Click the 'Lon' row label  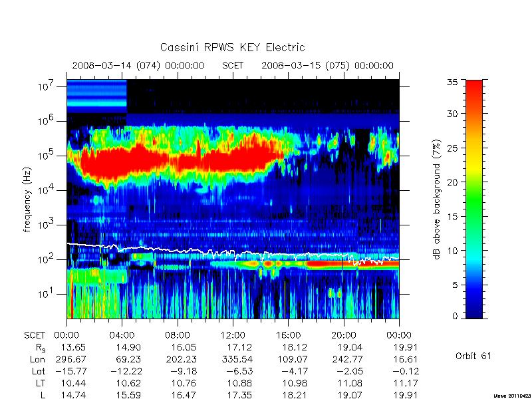pos(38,359)
